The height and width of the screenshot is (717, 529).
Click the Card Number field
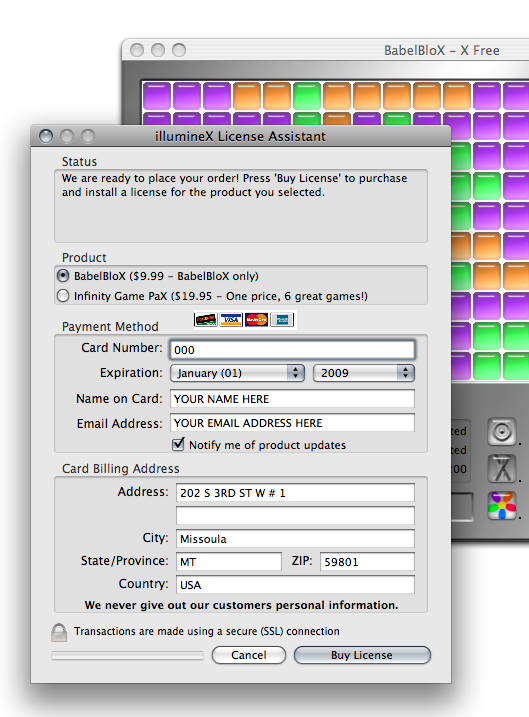(292, 350)
